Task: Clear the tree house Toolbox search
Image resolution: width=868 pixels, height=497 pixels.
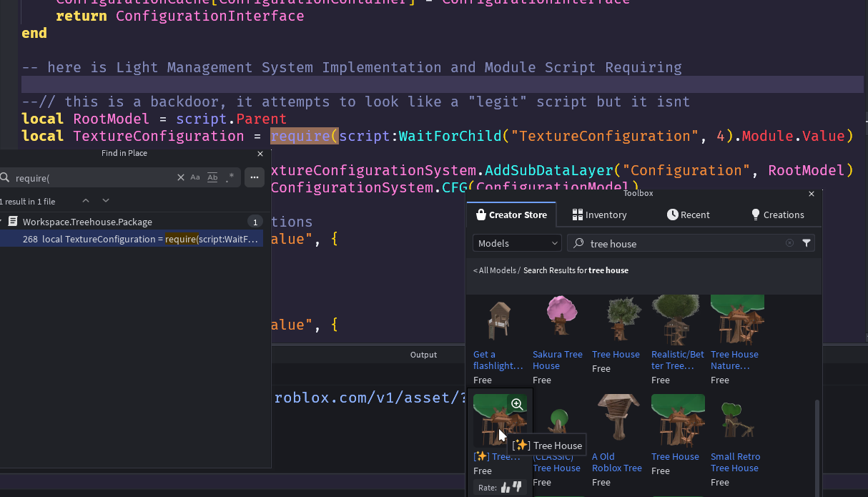Action: point(789,243)
